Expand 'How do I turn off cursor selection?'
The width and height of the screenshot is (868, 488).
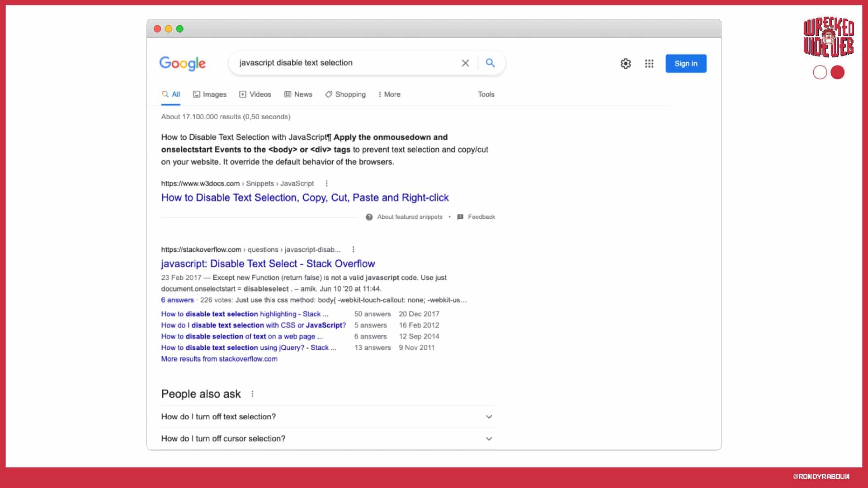(489, 439)
